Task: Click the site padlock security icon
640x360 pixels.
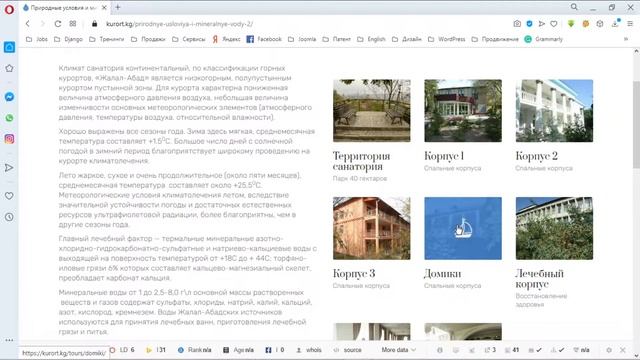Action: pos(94,24)
